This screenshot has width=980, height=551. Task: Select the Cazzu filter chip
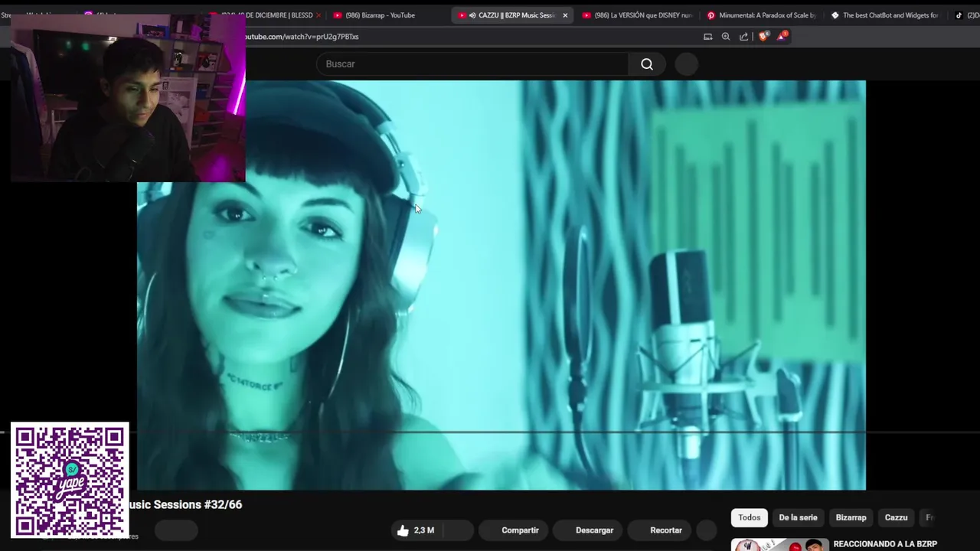(896, 518)
